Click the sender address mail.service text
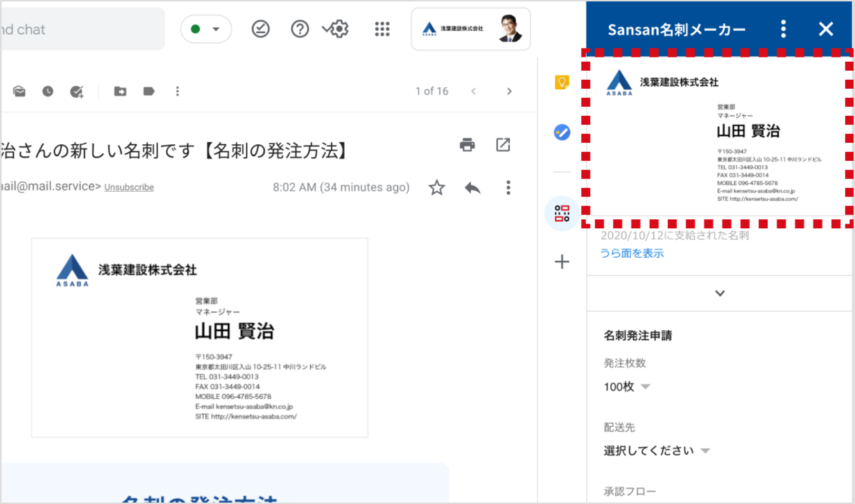 50,187
